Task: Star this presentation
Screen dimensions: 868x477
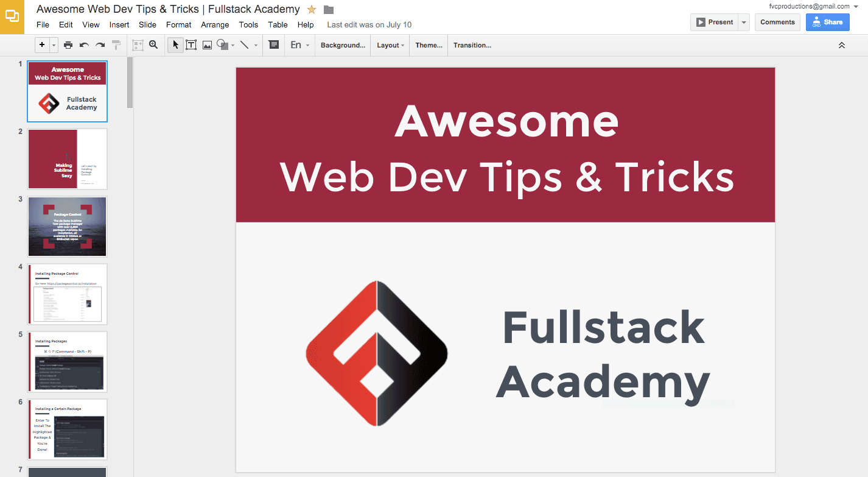Action: click(312, 9)
